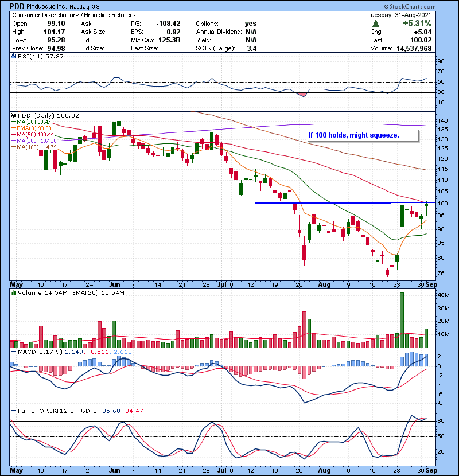
Task: Click the RSI(14) 57.87 label
Action: [41, 56]
